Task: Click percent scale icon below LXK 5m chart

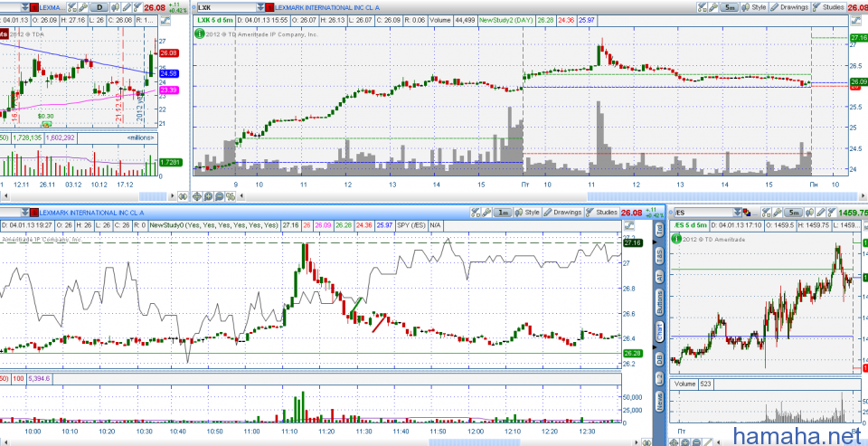Action: coord(231,196)
